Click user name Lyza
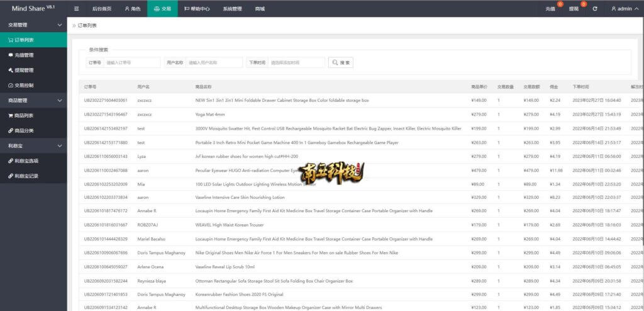This screenshot has width=644, height=311. point(142,156)
